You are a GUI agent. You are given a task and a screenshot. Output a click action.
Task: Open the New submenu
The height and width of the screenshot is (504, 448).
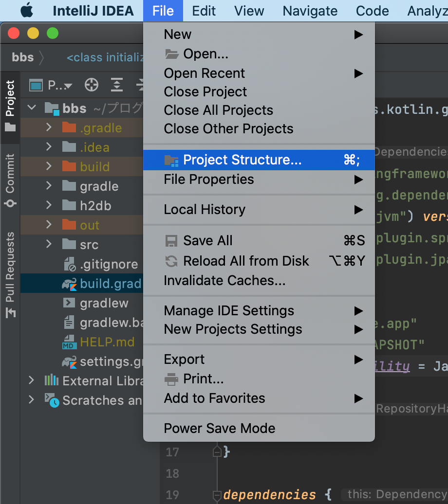259,35
